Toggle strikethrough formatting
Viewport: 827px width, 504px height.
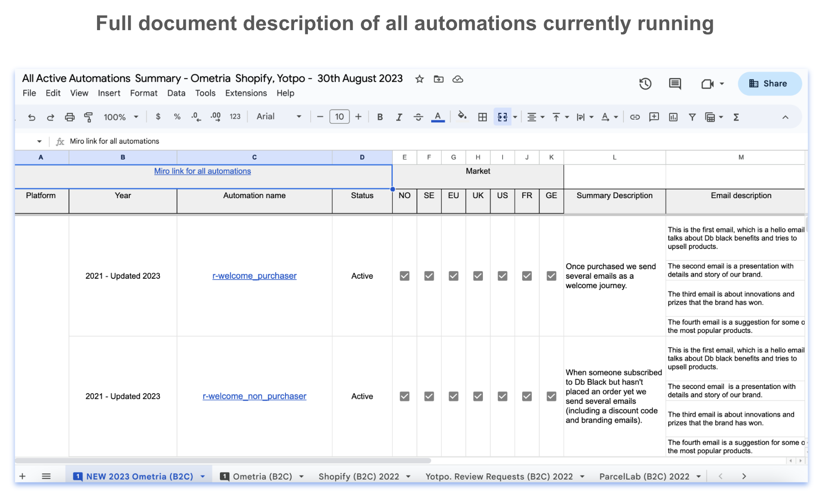click(x=418, y=117)
